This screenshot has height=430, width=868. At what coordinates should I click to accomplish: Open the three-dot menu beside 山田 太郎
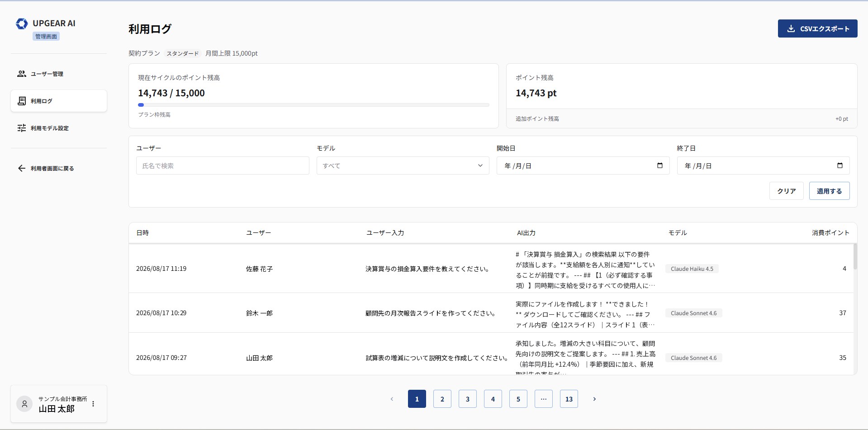point(93,403)
